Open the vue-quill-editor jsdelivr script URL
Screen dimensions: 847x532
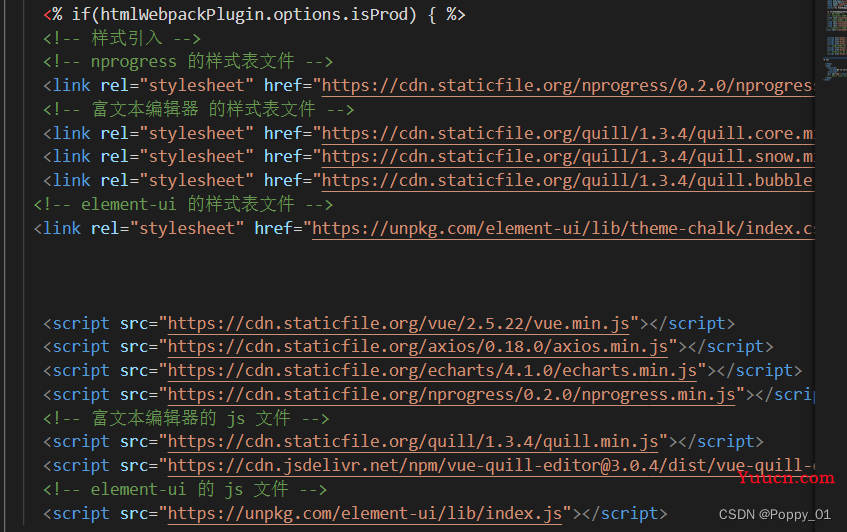point(491,466)
